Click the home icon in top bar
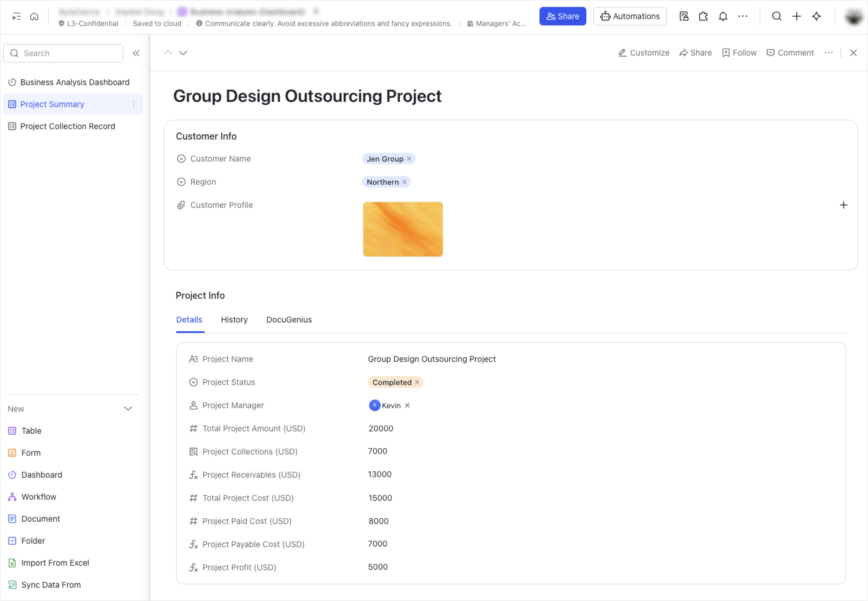Viewport: 868px width, 601px height. click(x=34, y=16)
